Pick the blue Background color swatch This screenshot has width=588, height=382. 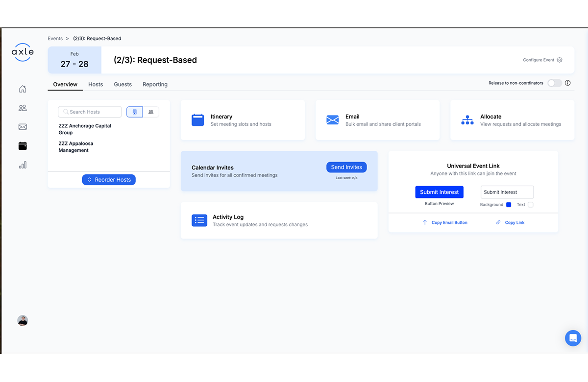click(509, 205)
